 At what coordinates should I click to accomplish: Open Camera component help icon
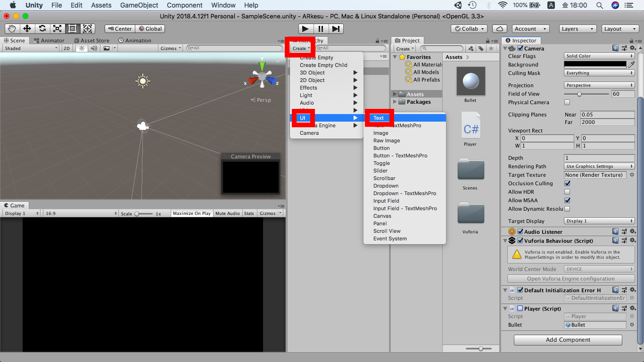[615, 48]
